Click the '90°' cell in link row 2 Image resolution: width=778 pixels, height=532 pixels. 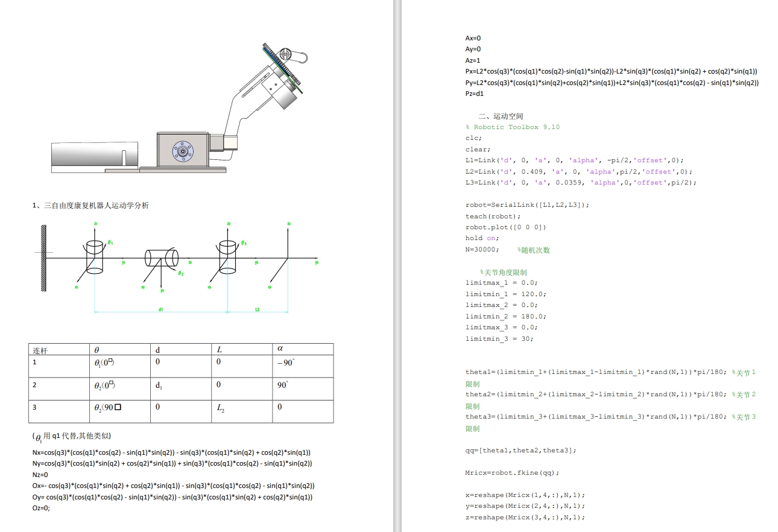[x=302, y=389]
